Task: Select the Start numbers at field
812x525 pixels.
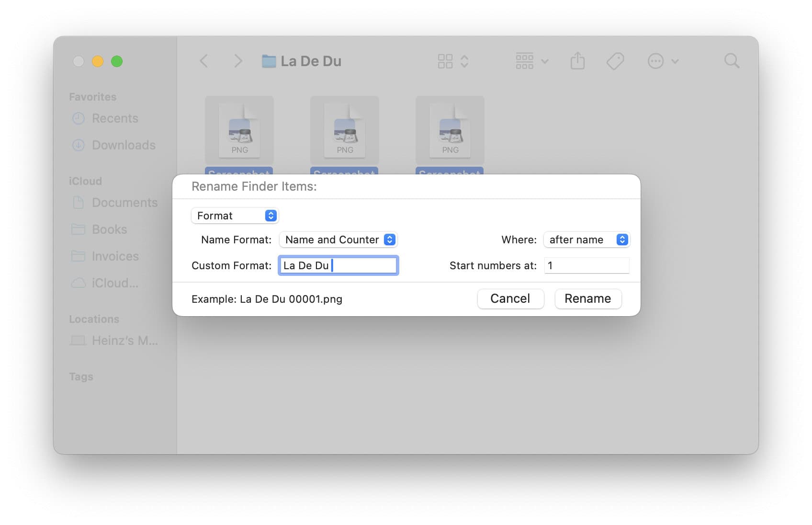Action: pos(586,265)
